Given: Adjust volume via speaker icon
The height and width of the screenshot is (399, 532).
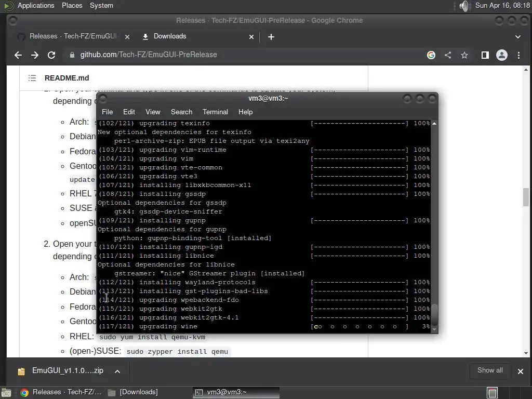Looking at the screenshot, I should (x=464, y=6).
